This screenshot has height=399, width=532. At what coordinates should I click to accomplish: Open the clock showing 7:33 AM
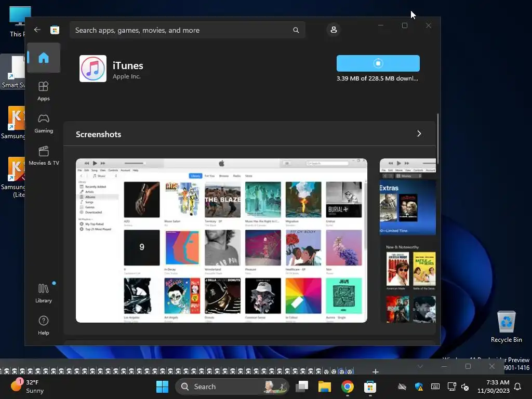click(494, 387)
